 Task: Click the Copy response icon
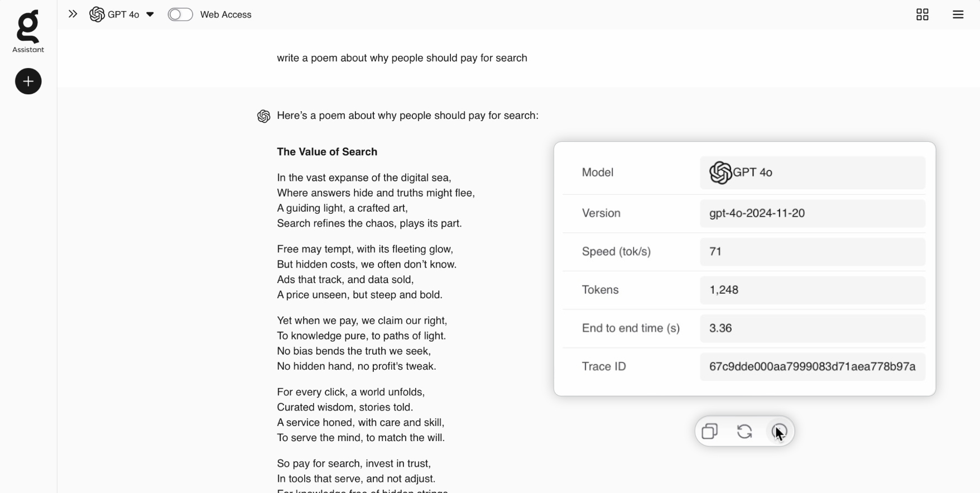point(709,431)
